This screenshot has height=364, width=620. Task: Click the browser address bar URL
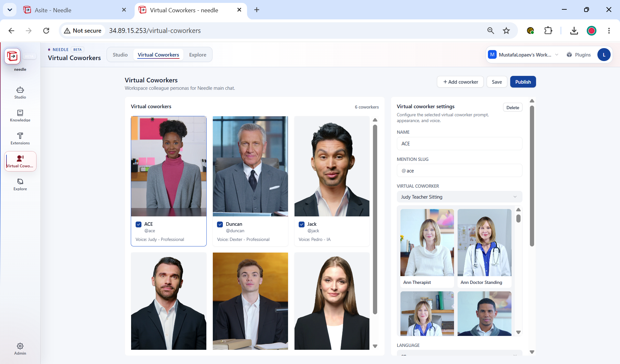pos(155,31)
